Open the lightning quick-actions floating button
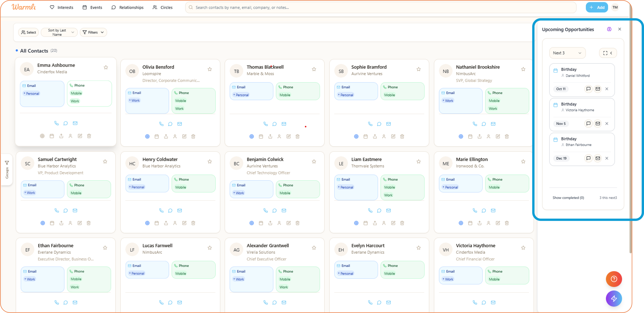 coord(614,299)
